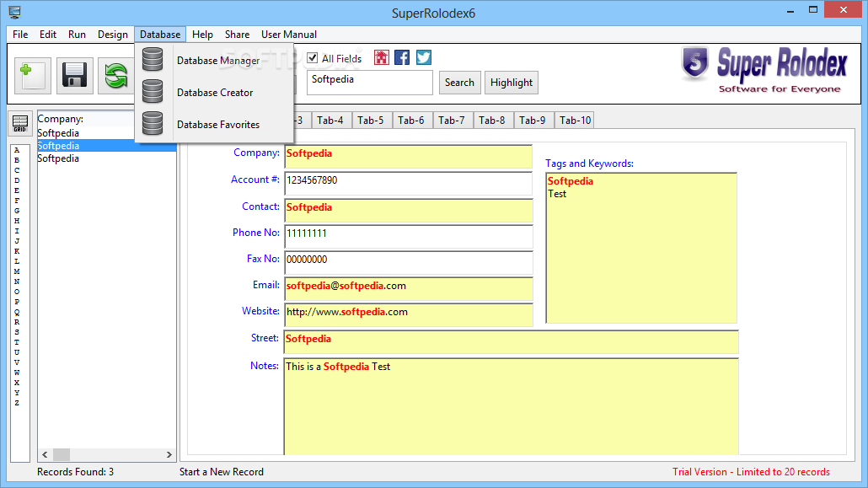The width and height of the screenshot is (868, 488).
Task: Open the User Manual menu
Action: click(x=289, y=35)
